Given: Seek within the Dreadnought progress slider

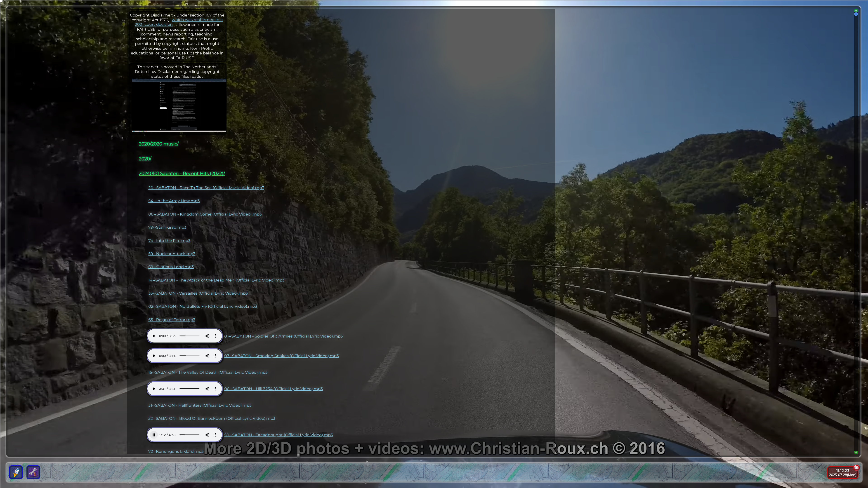Looking at the screenshot, I should (189, 435).
